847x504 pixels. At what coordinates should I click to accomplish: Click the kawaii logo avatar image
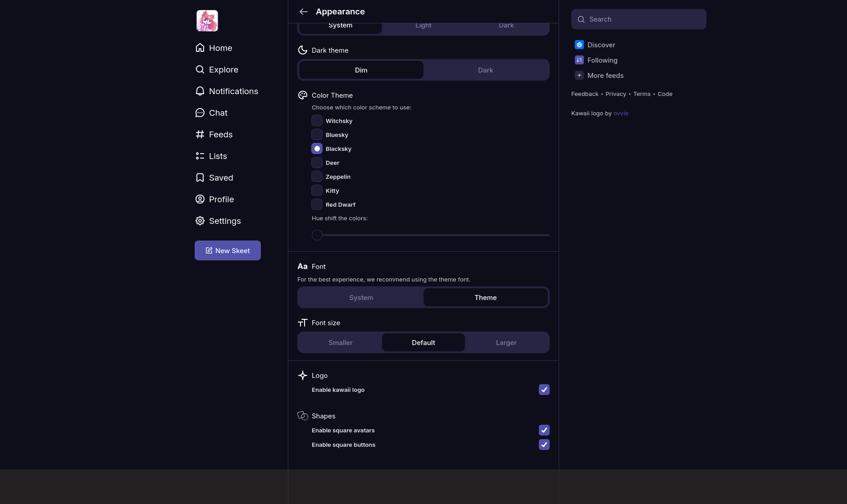[207, 21]
